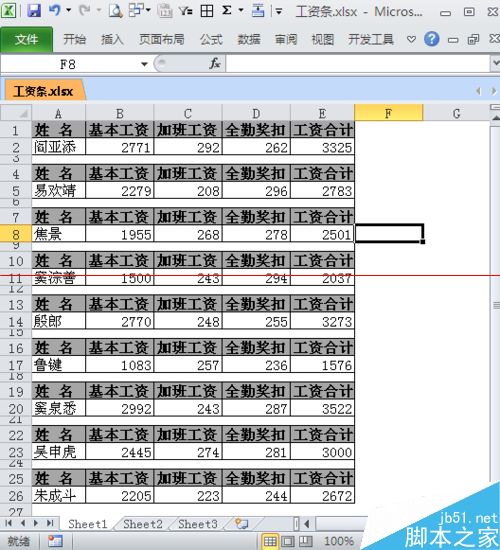This screenshot has height=550, width=500.
Task: Go to next sheet navigation arrow
Action: 36,523
